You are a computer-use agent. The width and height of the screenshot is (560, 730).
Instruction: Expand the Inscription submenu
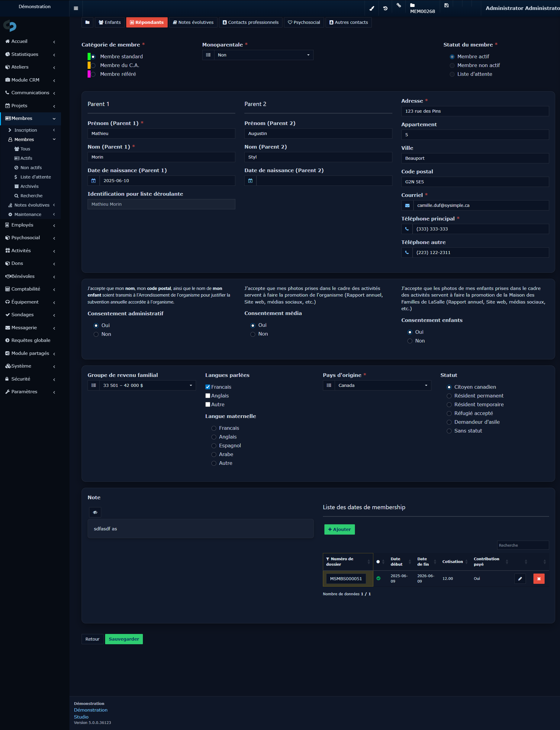coord(32,130)
